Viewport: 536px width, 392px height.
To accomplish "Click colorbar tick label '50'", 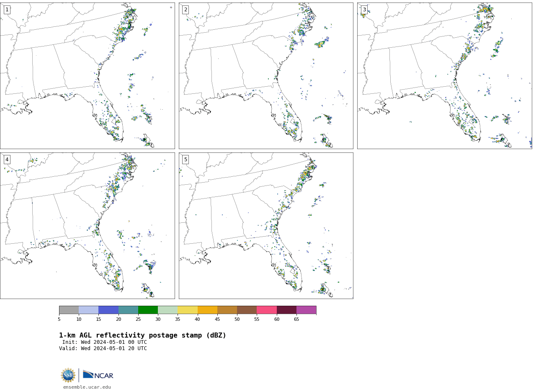I will 237,320.
